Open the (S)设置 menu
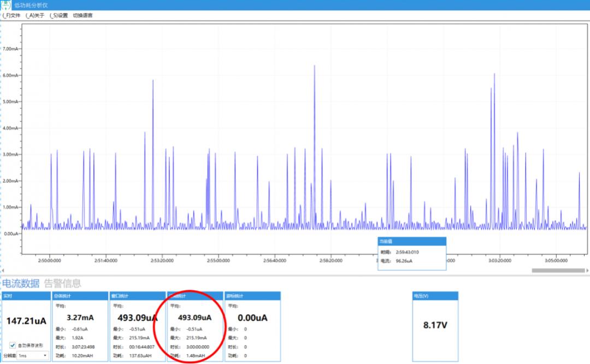 tap(58, 15)
